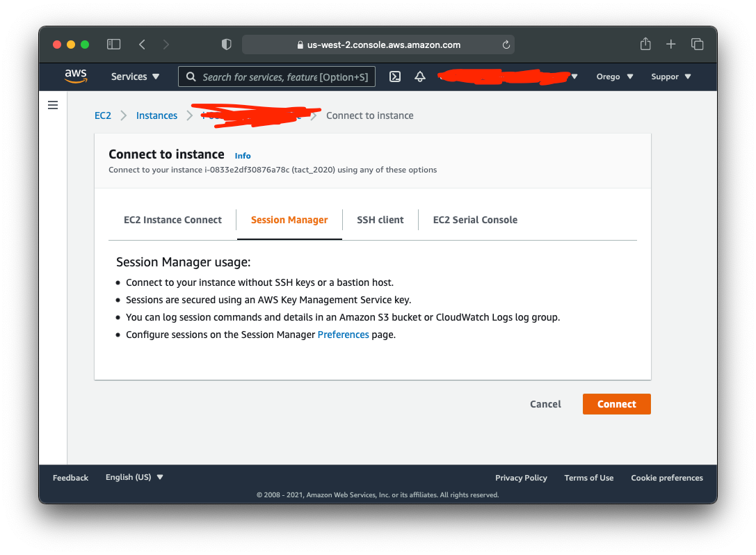Open the AWS home logo
The width and height of the screenshot is (756, 555).
(x=76, y=77)
